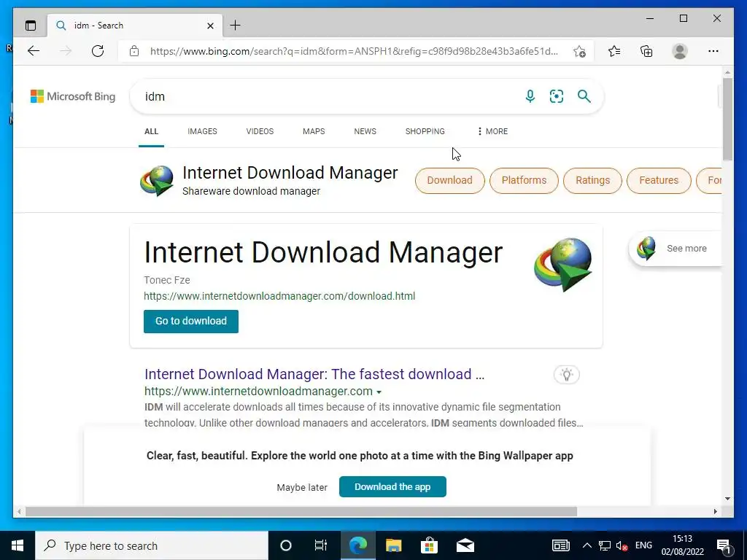Open Collections icon in toolbar
747x560 pixels.
pos(646,51)
